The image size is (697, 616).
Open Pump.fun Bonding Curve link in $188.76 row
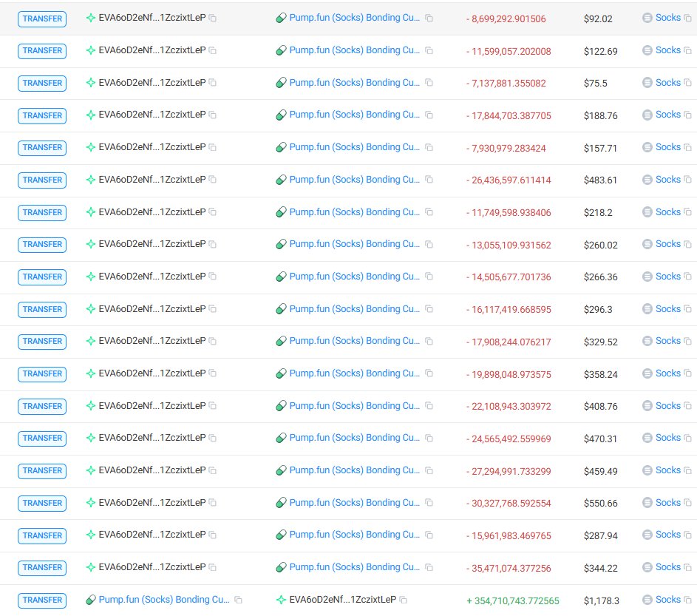(354, 115)
